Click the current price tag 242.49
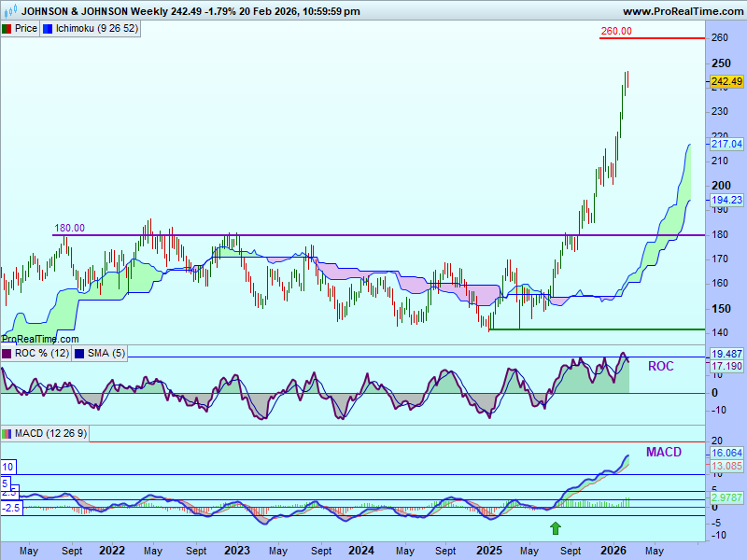 (726, 81)
